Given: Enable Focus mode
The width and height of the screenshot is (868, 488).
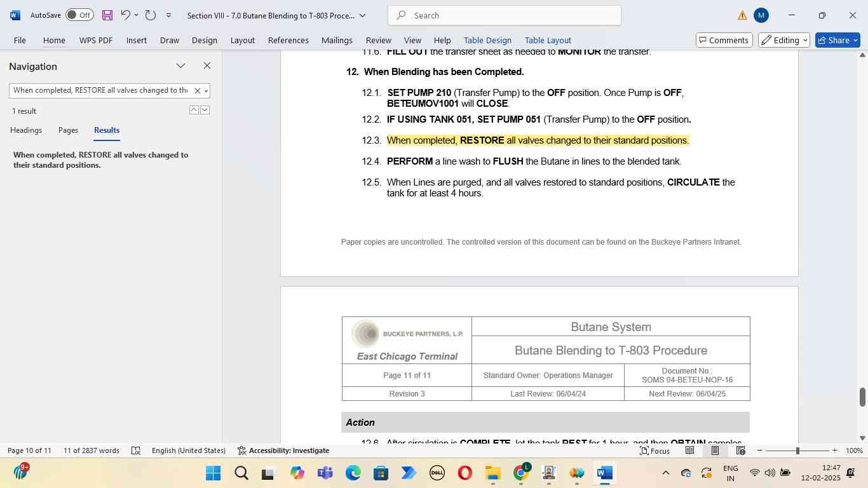Looking at the screenshot, I should pyautogui.click(x=654, y=451).
